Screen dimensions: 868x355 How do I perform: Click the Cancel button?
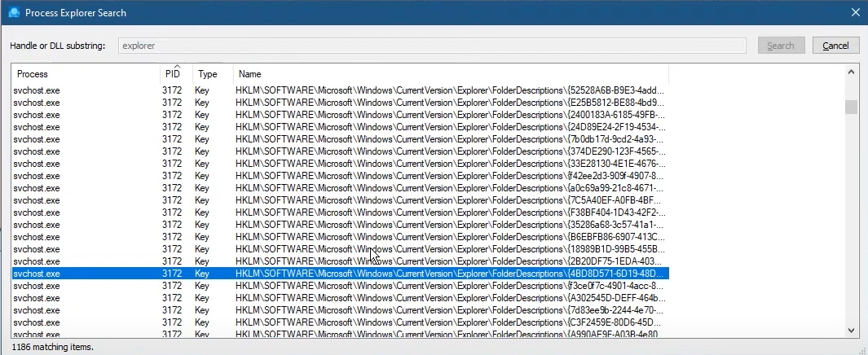[835, 46]
